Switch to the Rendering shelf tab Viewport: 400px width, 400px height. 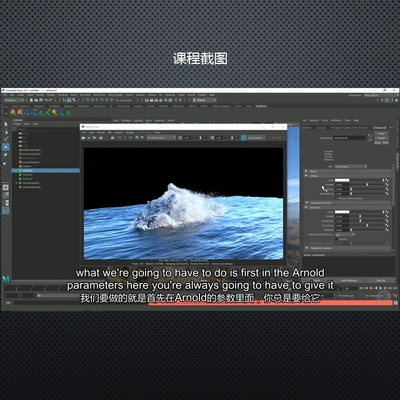click(99, 106)
